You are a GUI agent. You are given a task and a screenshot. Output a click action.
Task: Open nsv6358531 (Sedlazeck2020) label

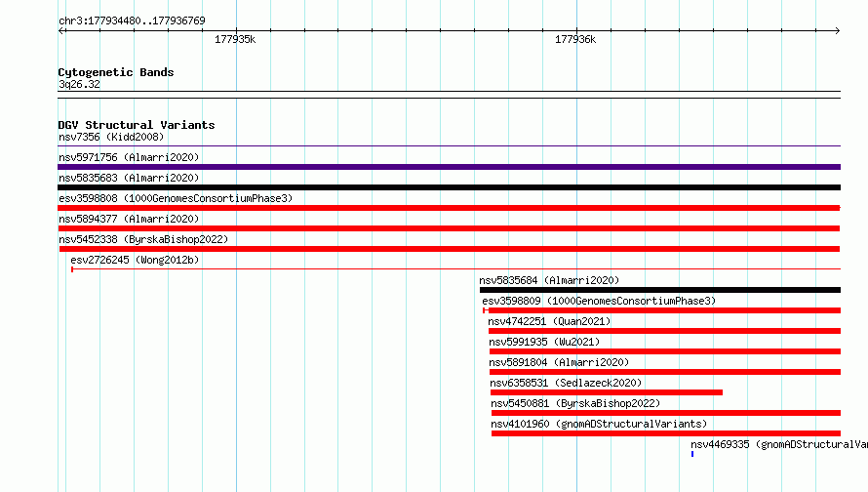(566, 383)
